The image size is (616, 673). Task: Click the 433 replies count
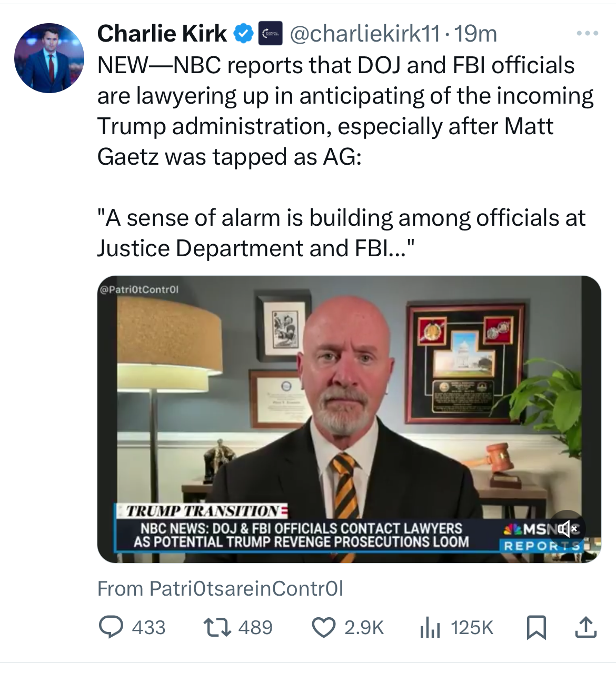148,627
